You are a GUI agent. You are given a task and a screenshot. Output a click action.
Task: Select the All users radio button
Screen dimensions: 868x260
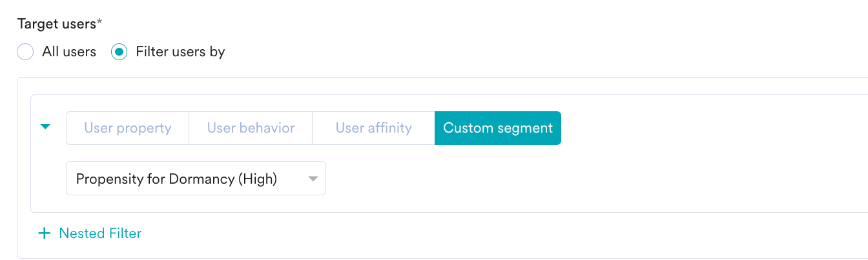(x=25, y=52)
